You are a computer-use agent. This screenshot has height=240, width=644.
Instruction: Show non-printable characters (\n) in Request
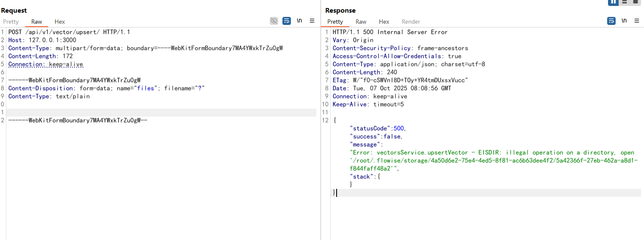[299, 21]
